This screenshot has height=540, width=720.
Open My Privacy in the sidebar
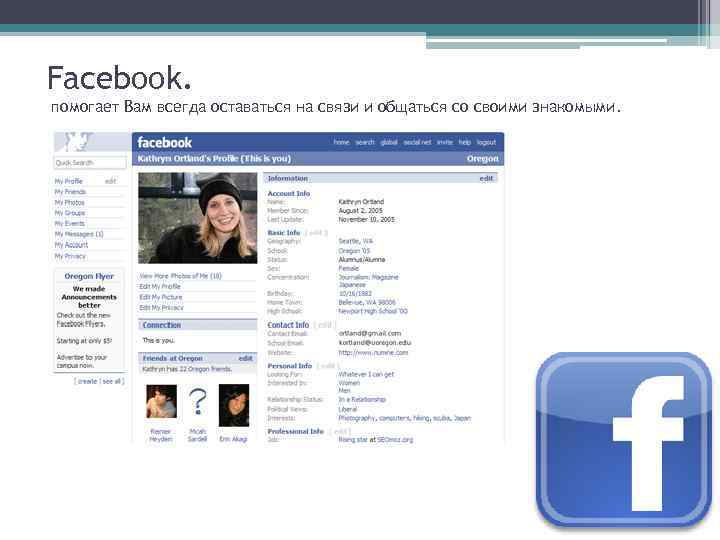click(70, 256)
